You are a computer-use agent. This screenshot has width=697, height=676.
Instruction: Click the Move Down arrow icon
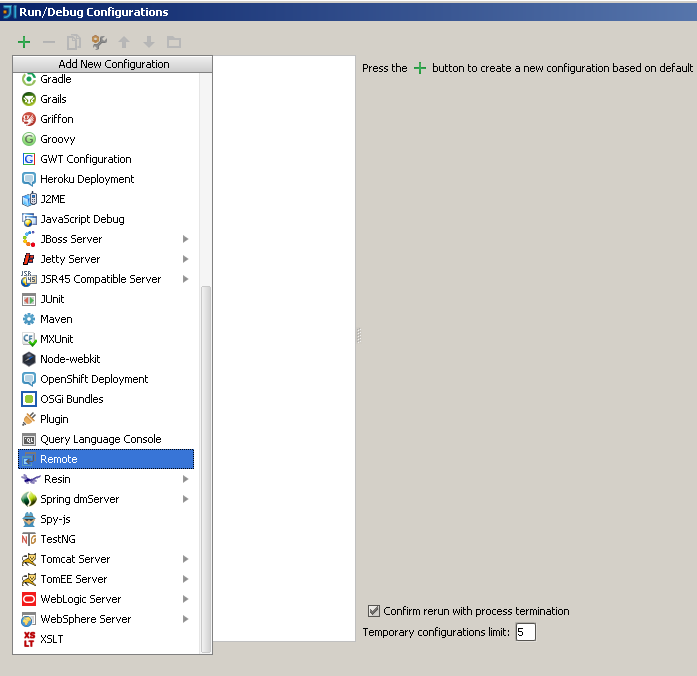click(149, 42)
